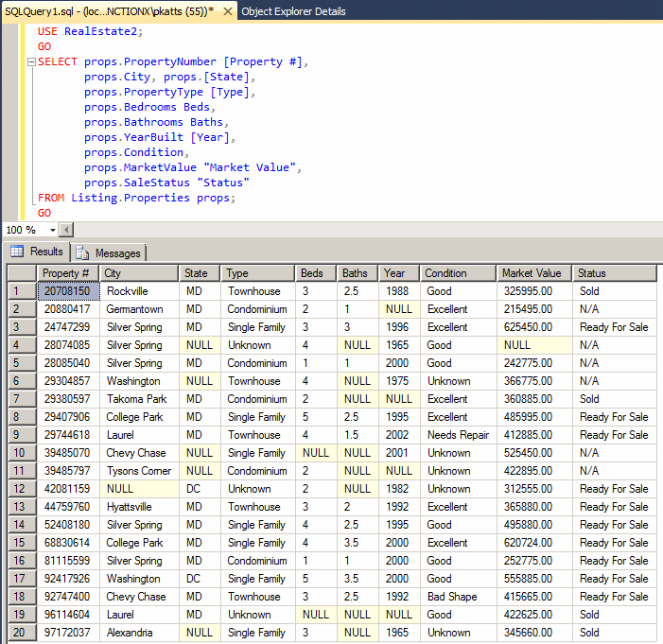Select the State column header
663x644 pixels.
[x=200, y=273]
